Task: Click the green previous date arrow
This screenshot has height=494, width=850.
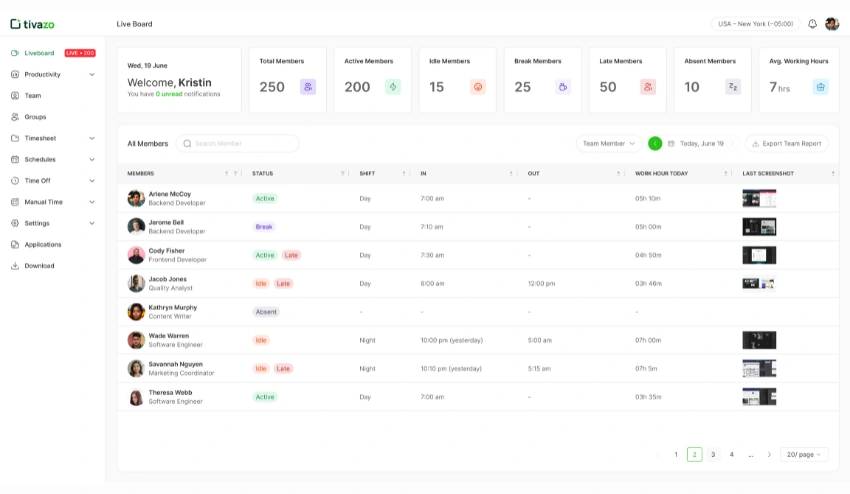Action: pyautogui.click(x=655, y=143)
